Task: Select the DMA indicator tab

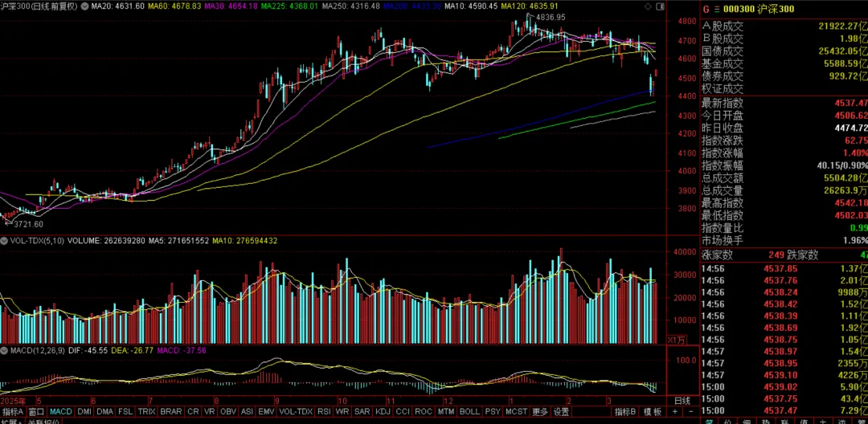Action: tap(105, 412)
